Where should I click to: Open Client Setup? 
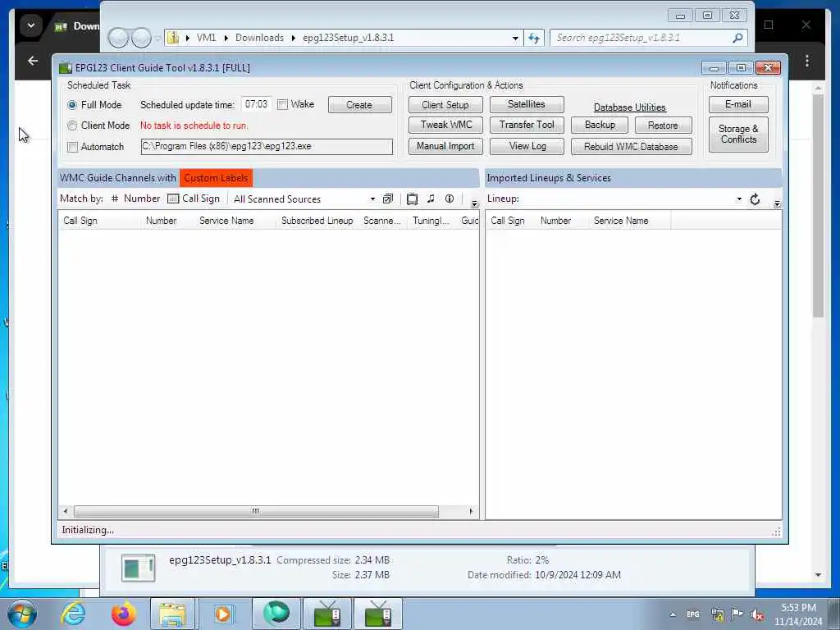[445, 105]
